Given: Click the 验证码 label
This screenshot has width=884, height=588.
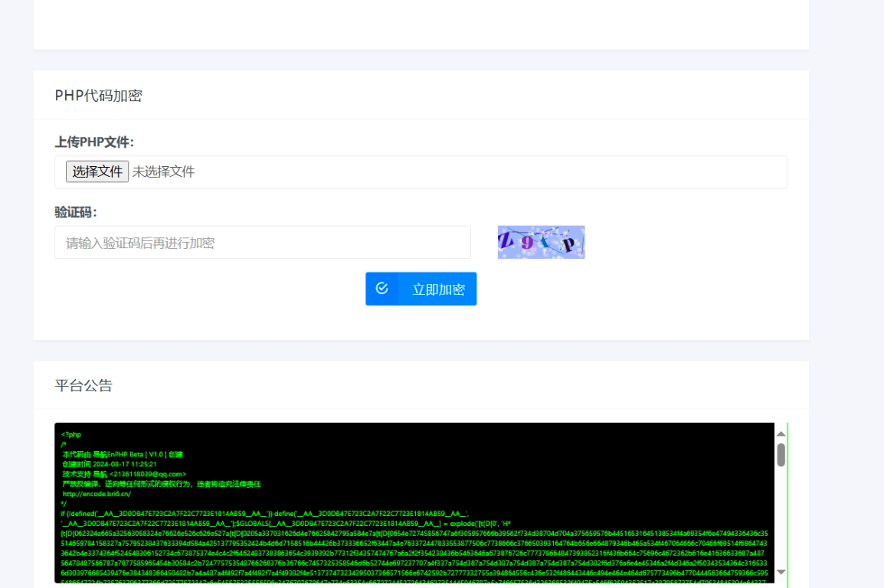Looking at the screenshot, I should [76, 212].
